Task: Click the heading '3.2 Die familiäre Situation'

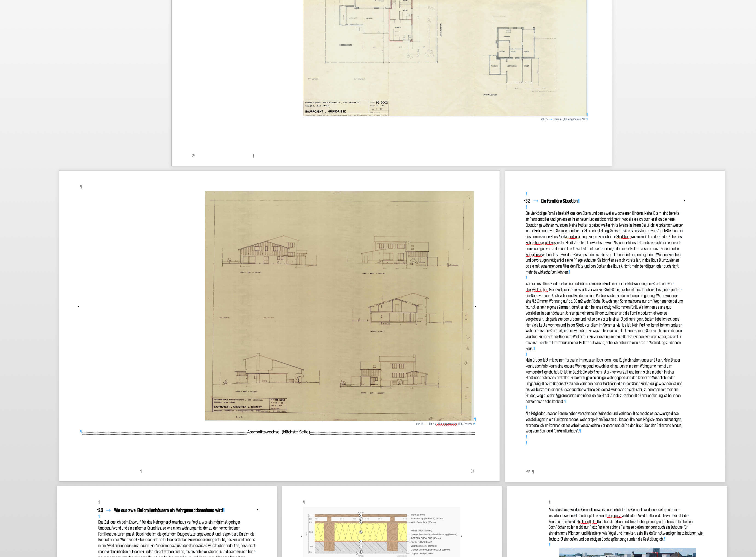Action: pyautogui.click(x=559, y=201)
